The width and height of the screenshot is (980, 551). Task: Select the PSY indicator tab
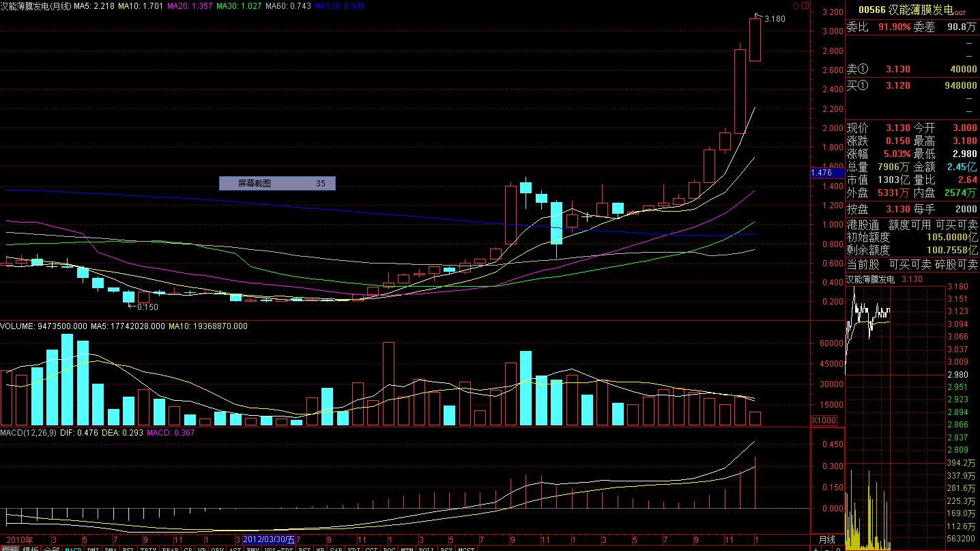(x=446, y=548)
